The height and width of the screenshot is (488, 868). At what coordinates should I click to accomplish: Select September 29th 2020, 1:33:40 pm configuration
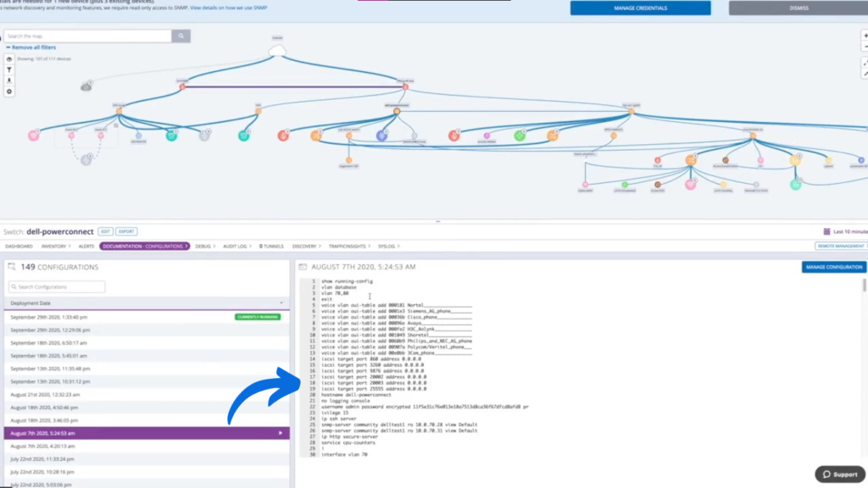[147, 317]
